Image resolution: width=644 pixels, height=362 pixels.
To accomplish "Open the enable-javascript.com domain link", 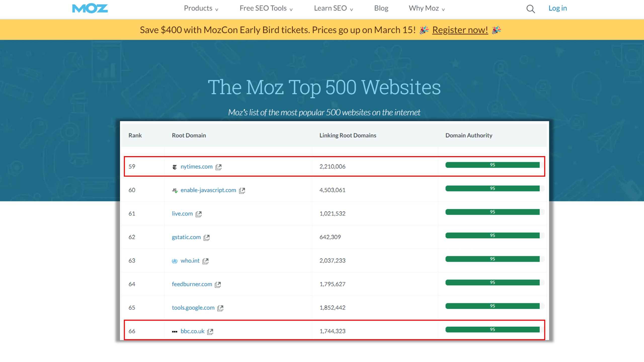I will point(208,190).
